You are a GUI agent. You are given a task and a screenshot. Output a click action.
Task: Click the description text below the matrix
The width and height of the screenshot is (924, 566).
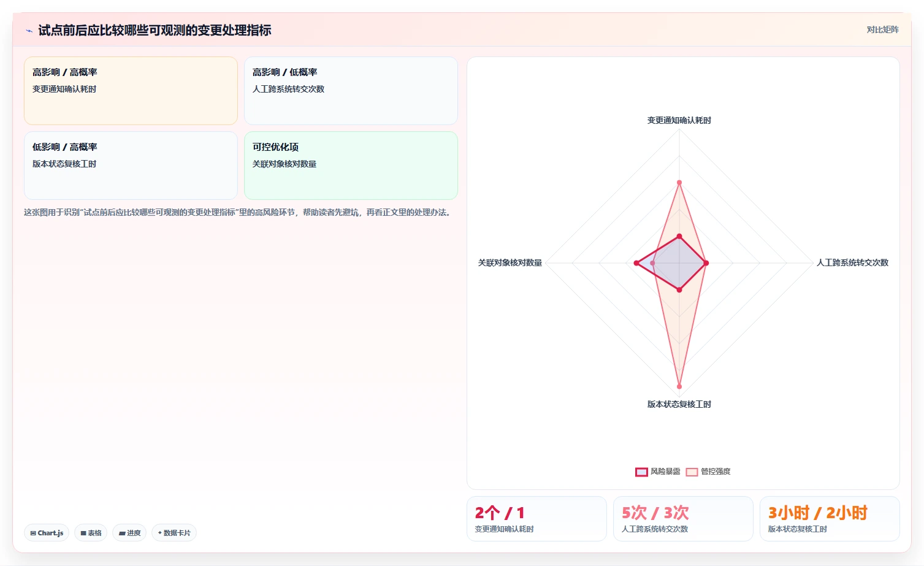click(x=239, y=212)
